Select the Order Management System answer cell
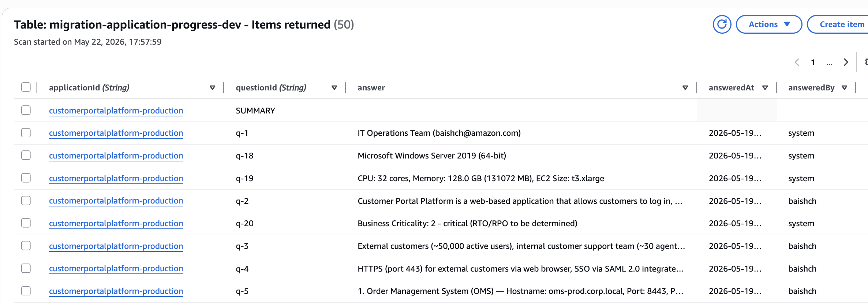 (520, 291)
